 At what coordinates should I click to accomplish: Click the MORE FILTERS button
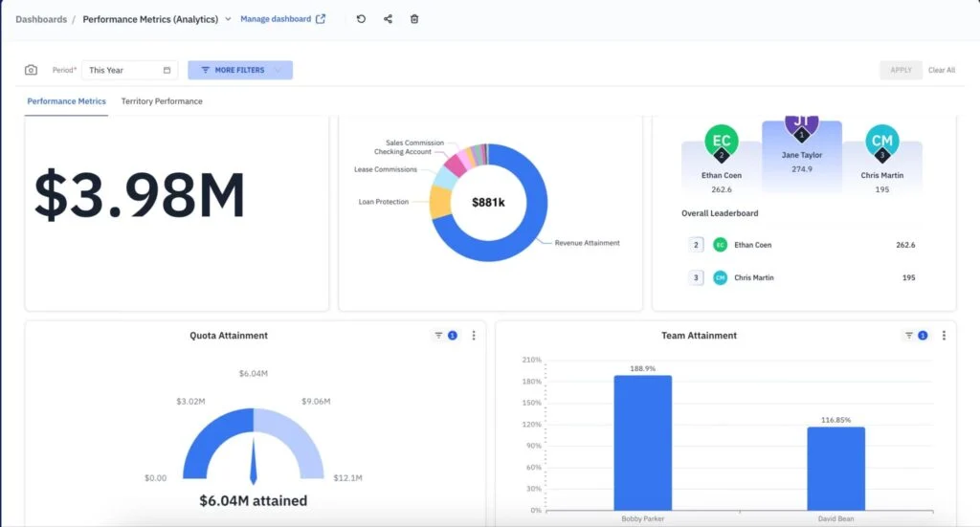click(x=240, y=70)
